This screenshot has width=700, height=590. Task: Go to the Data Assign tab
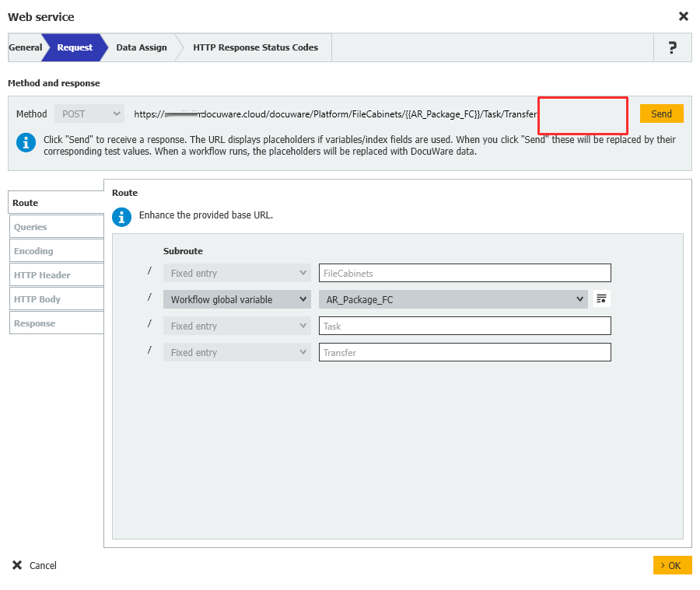point(142,47)
